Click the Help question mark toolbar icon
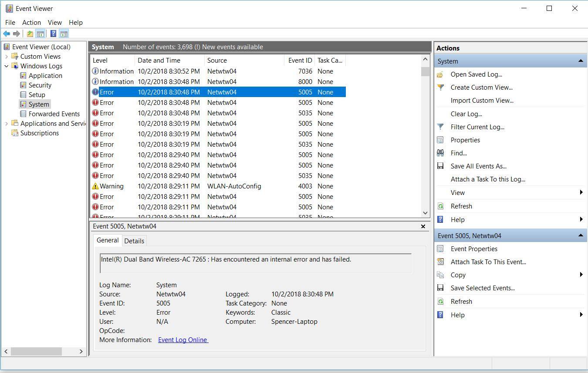The width and height of the screenshot is (588, 373). (x=53, y=34)
